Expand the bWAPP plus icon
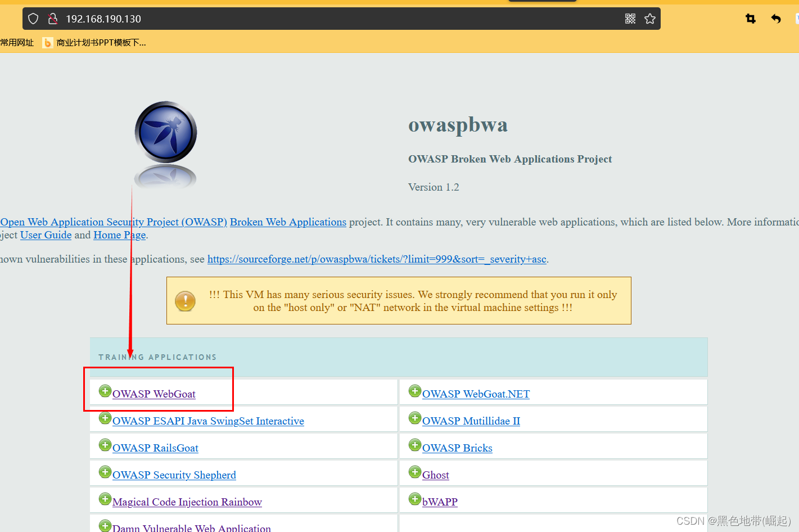The image size is (799, 532). point(415,499)
